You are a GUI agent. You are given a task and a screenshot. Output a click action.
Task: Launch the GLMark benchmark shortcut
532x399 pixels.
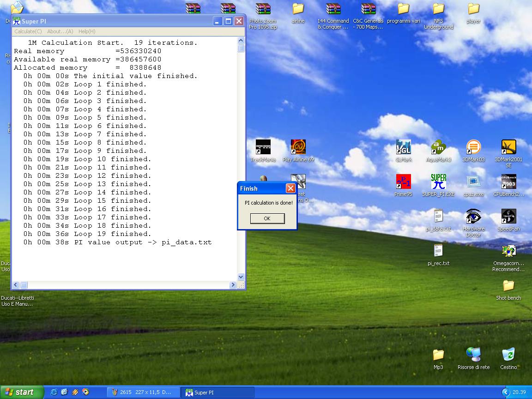pos(404,151)
